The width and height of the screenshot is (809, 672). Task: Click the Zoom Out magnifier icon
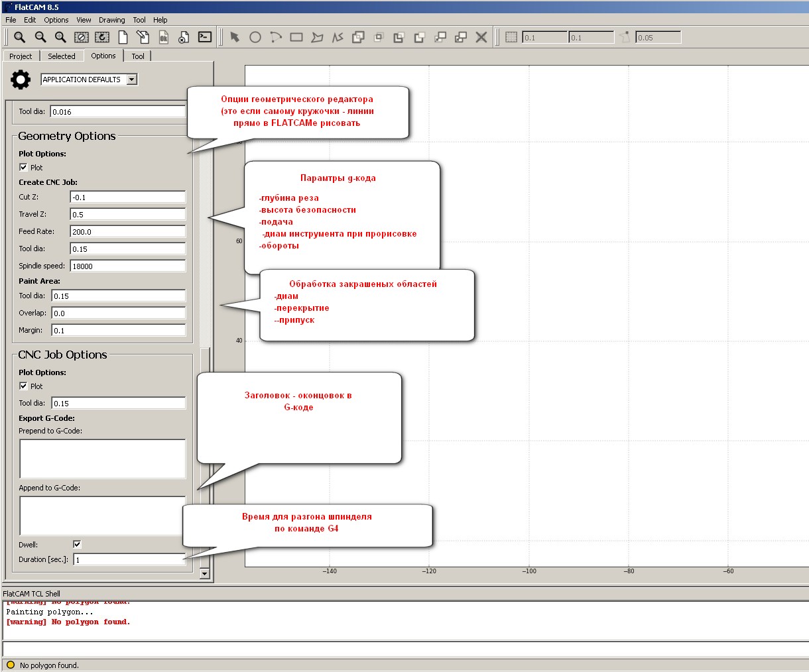40,37
